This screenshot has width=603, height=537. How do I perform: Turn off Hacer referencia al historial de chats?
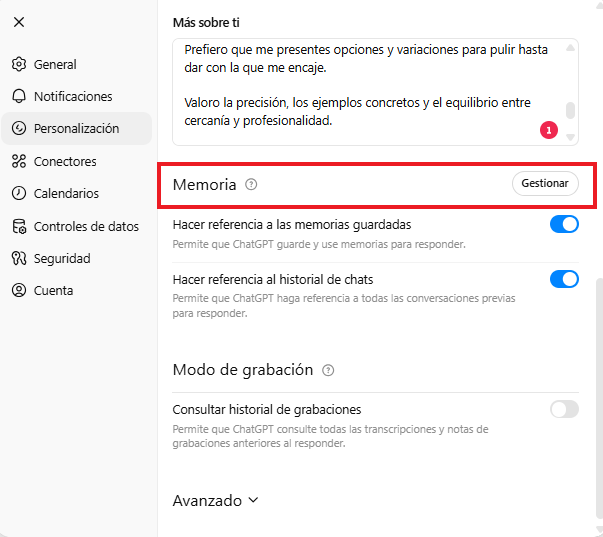(x=564, y=279)
